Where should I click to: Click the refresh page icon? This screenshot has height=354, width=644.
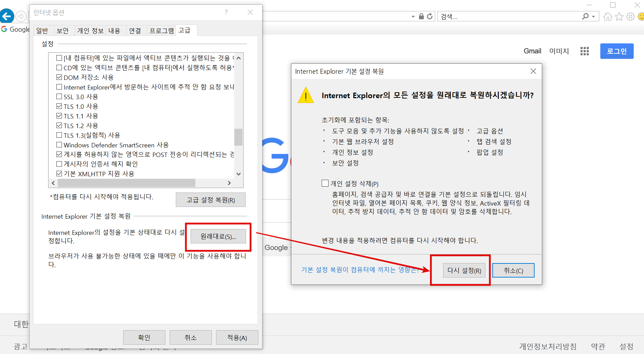pos(430,16)
